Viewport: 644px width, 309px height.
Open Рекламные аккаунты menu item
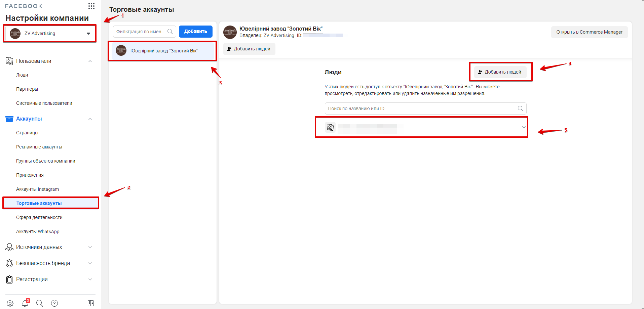coord(39,147)
